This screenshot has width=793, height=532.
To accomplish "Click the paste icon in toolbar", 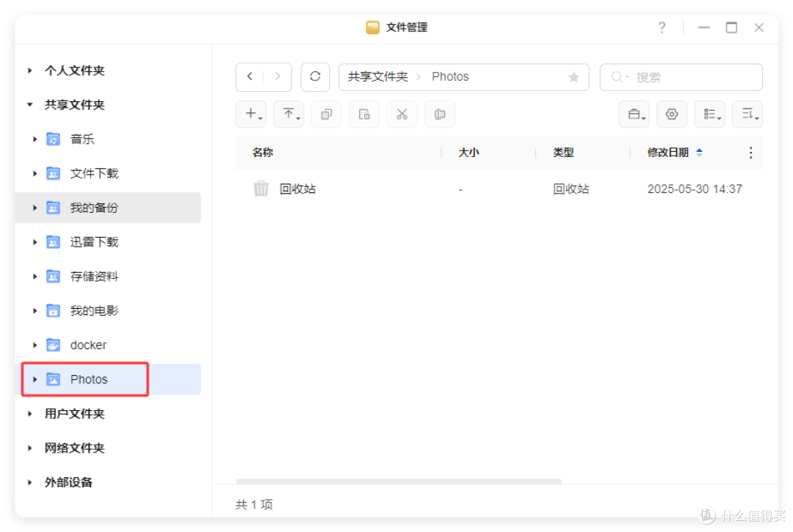I will 364,114.
